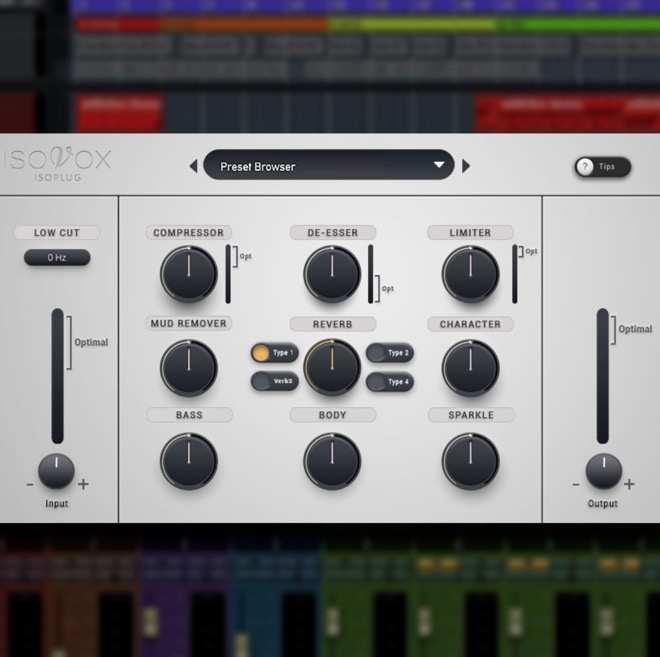Click the Mud Remover knob
660x657 pixels.
188,367
